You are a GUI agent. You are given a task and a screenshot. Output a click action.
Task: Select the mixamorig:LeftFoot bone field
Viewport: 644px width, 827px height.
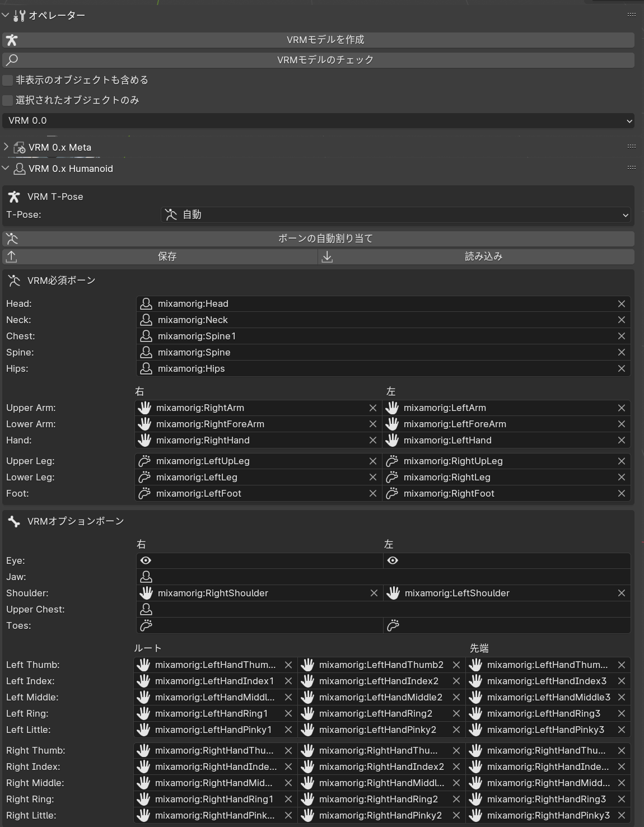[x=258, y=493]
